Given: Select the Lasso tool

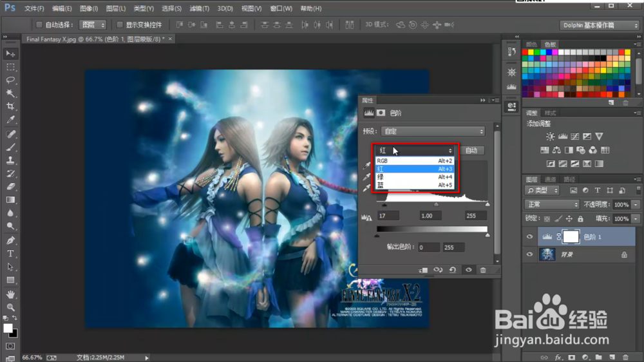Looking at the screenshot, I should click(10, 80).
